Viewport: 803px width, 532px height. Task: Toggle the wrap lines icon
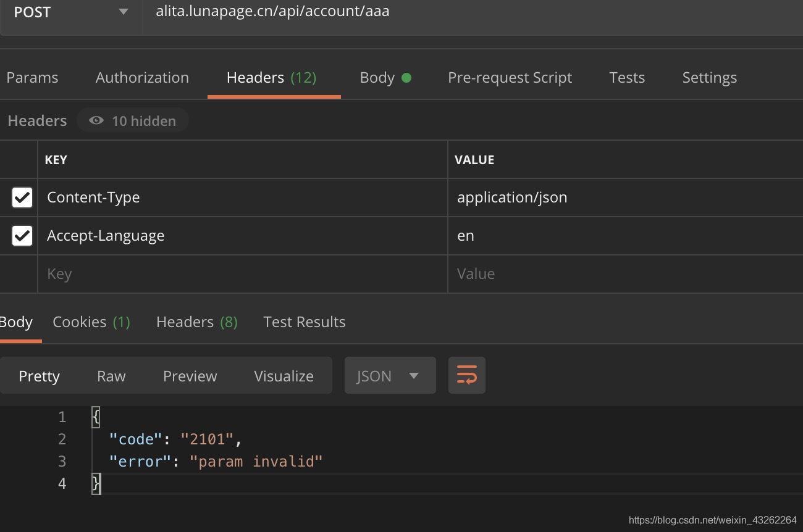pyautogui.click(x=467, y=375)
